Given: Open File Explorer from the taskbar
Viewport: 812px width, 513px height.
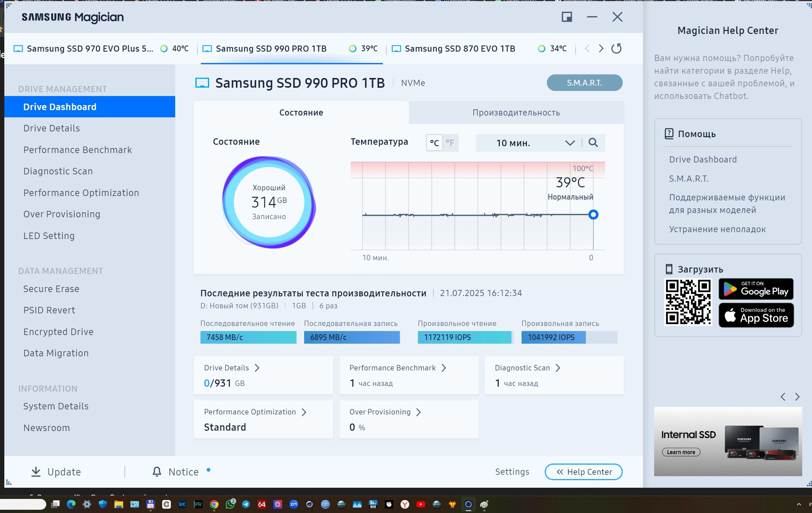Looking at the screenshot, I should coord(119,504).
